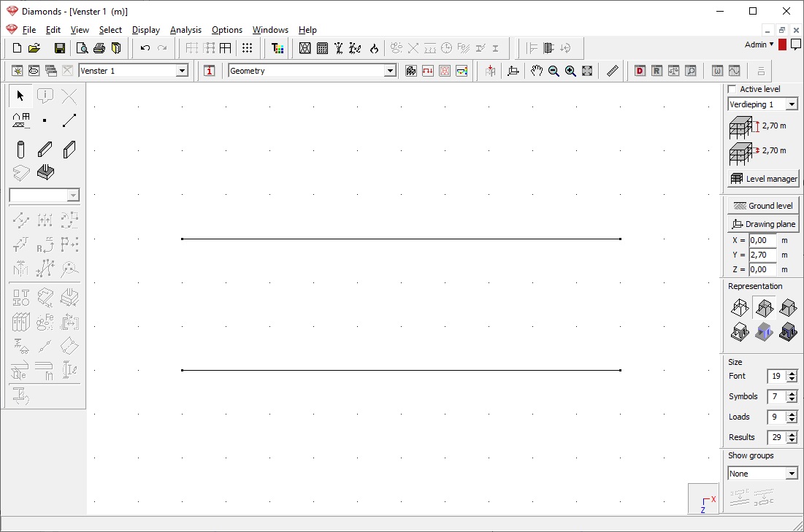Select the blue shaded Representation icon
804x532 pixels.
coord(764,332)
